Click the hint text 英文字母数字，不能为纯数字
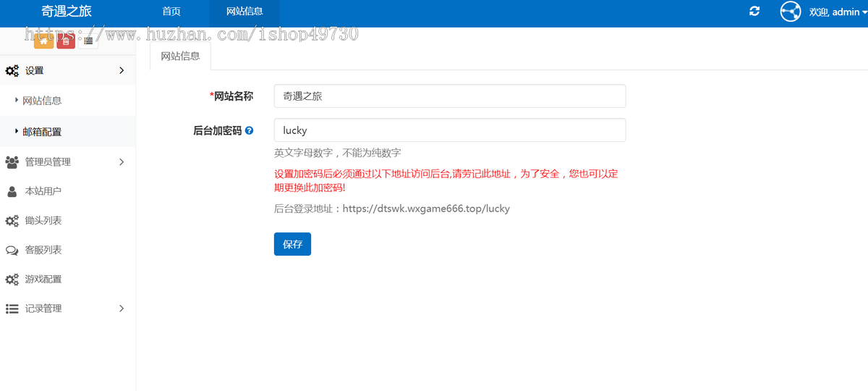The image size is (868, 391). pyautogui.click(x=338, y=153)
